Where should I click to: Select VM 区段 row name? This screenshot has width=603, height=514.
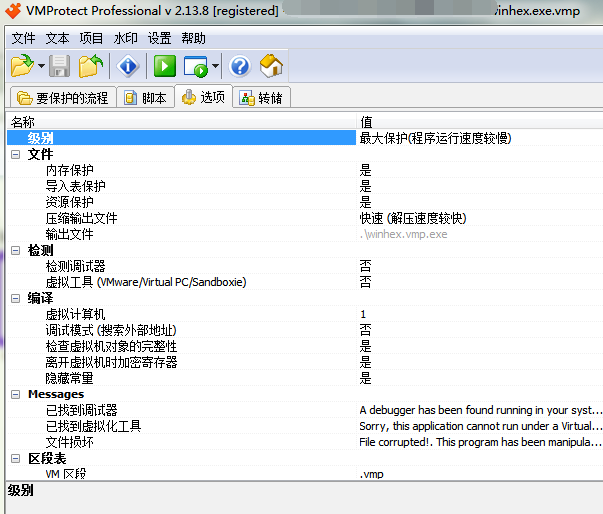click(x=66, y=474)
